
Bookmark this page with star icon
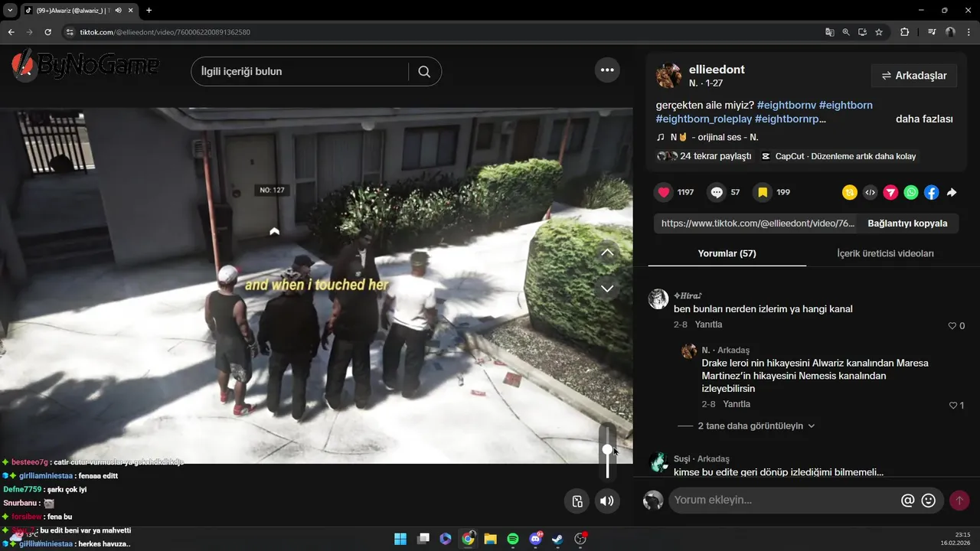pos(879,32)
